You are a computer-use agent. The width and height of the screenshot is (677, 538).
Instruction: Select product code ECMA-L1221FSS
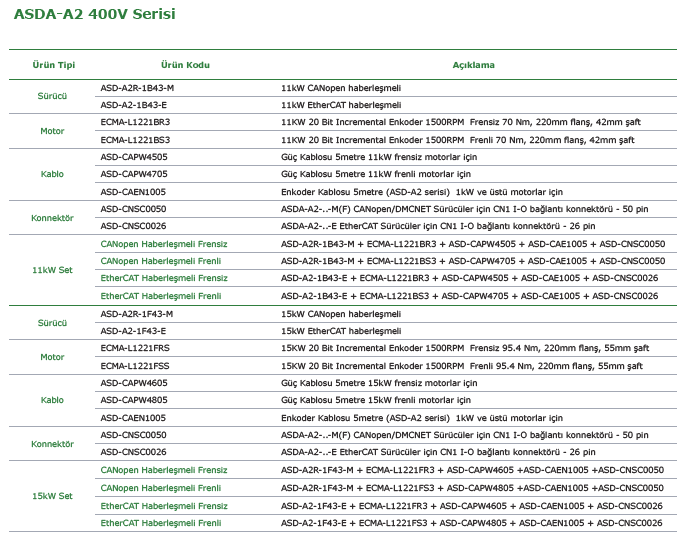135,366
